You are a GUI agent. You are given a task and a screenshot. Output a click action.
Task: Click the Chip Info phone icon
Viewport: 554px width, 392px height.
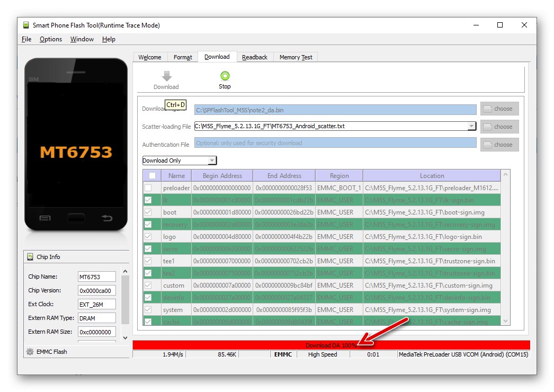coord(29,257)
